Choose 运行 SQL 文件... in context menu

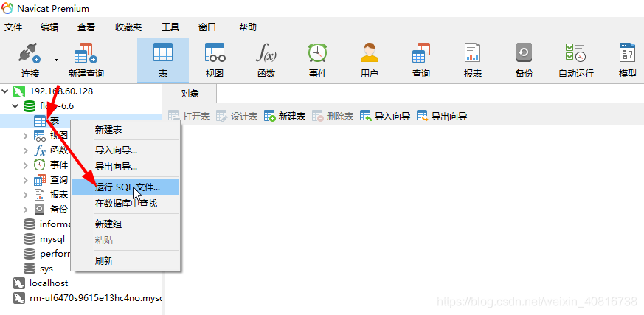125,187
